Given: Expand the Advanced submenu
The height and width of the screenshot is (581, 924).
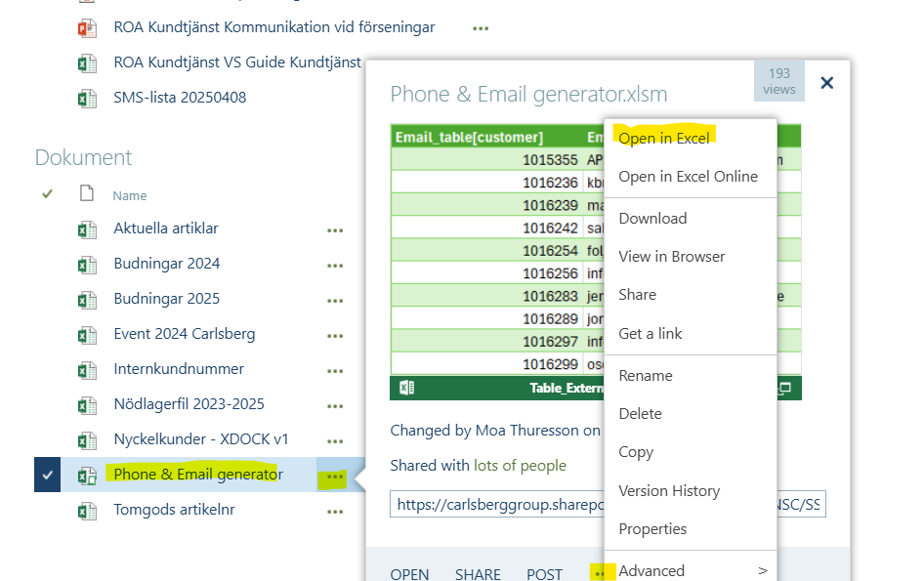Looking at the screenshot, I should [x=693, y=570].
